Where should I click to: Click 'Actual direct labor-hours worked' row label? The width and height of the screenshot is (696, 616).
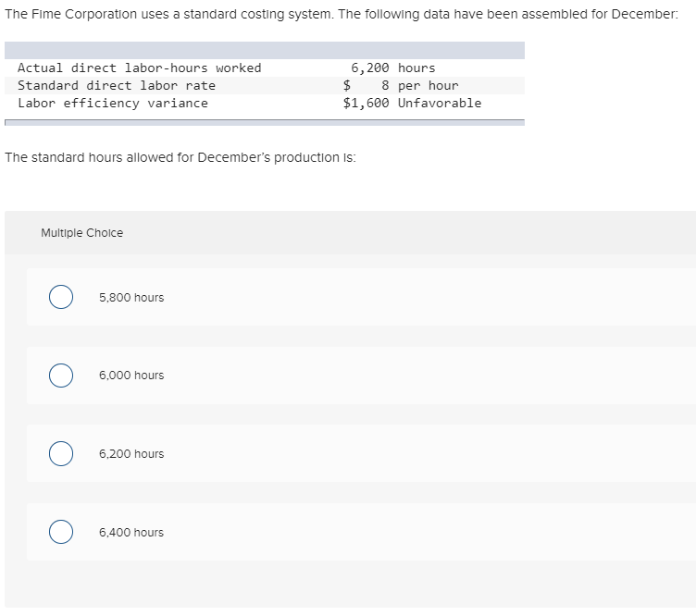(x=140, y=68)
